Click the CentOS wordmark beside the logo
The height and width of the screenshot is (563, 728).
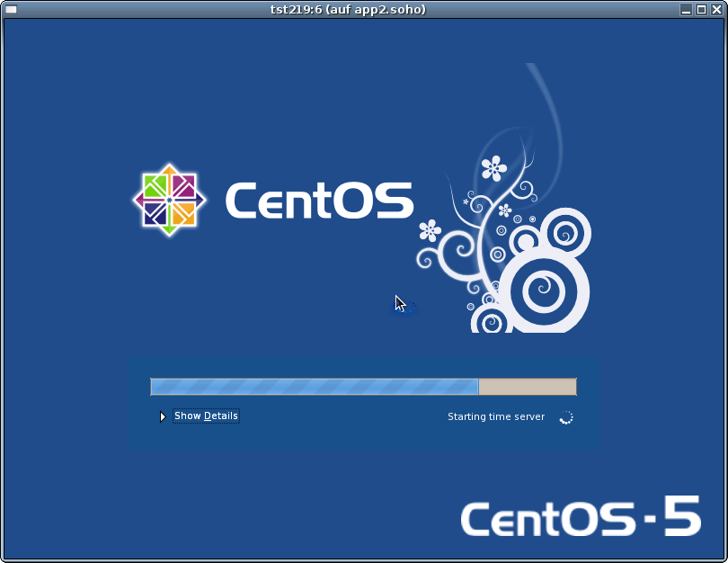pos(319,202)
